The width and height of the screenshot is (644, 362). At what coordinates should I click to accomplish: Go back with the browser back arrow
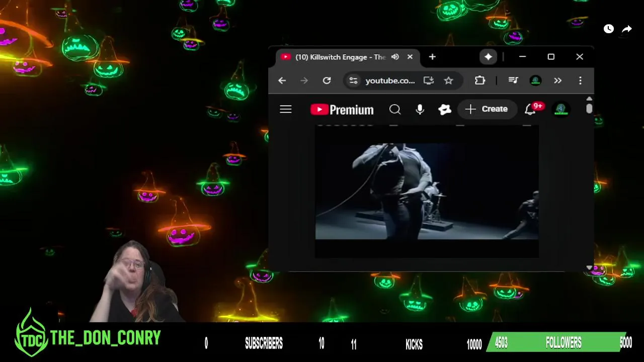282,80
